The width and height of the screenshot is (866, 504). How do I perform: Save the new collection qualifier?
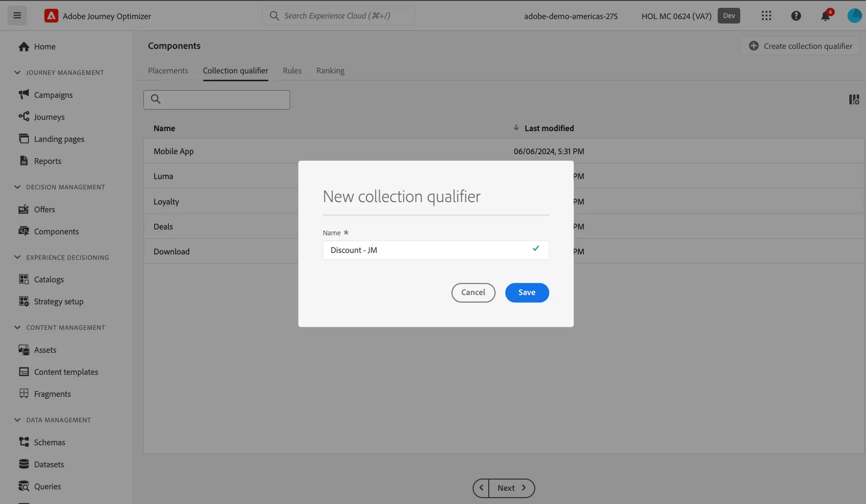click(527, 293)
